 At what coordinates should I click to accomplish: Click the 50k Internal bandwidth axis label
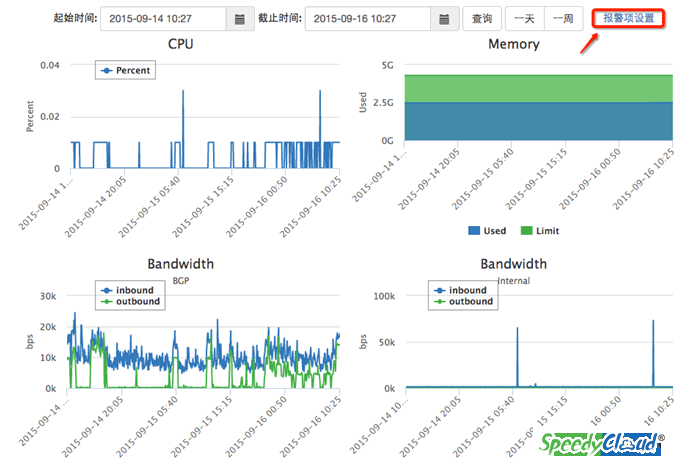(x=387, y=342)
